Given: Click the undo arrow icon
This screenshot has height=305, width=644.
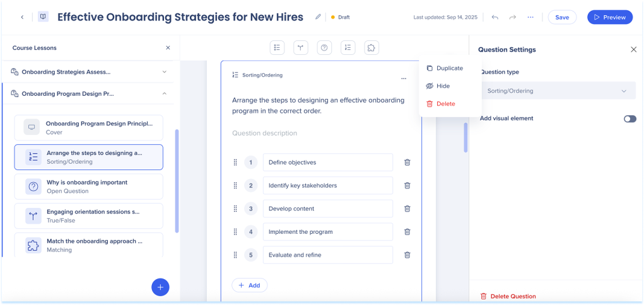Looking at the screenshot, I should click(495, 17).
